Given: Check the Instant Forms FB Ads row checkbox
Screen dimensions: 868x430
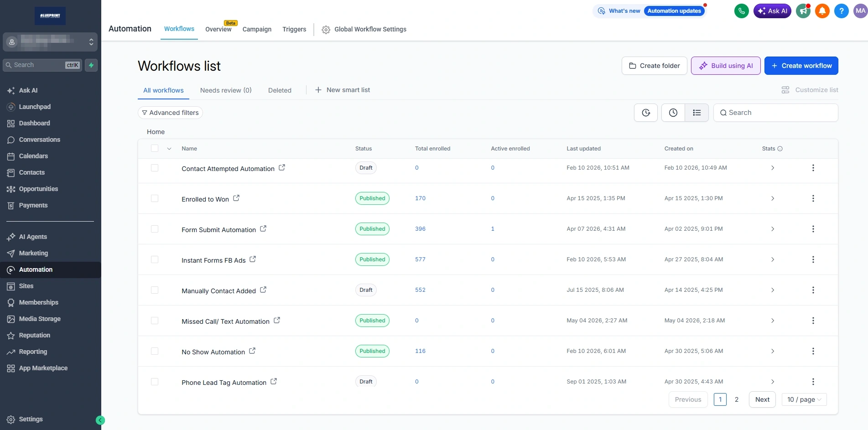Looking at the screenshot, I should [x=155, y=259].
